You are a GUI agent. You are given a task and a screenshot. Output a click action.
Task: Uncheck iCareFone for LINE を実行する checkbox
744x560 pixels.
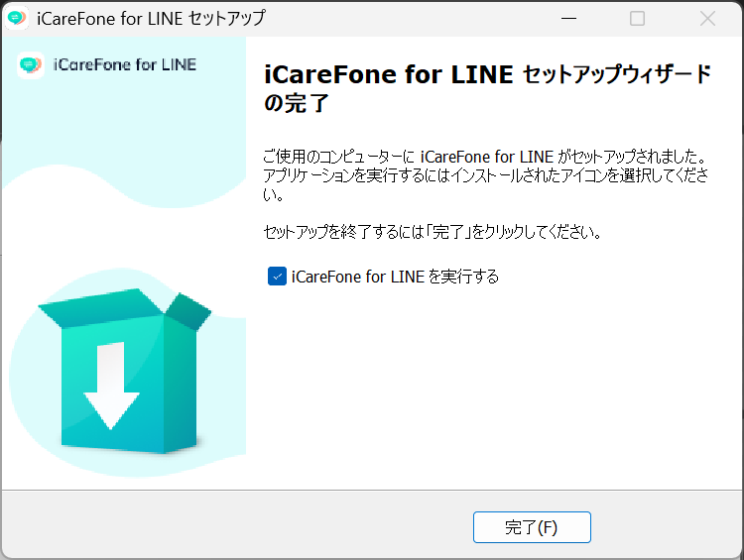tap(277, 276)
